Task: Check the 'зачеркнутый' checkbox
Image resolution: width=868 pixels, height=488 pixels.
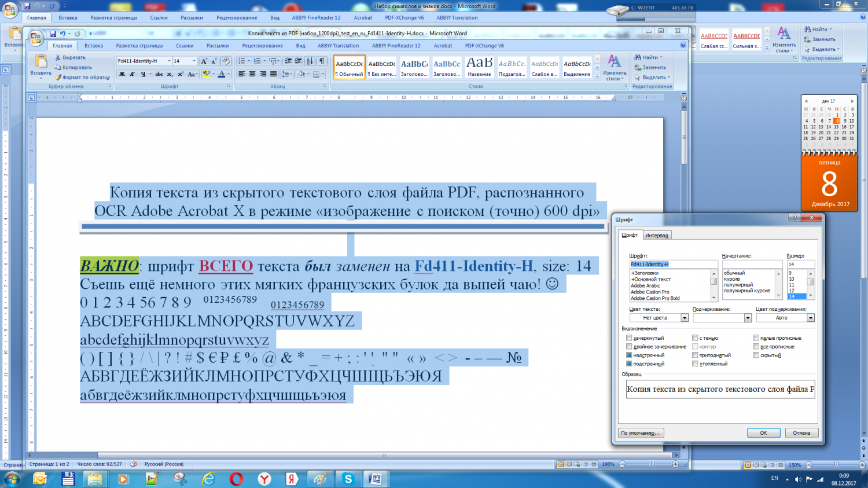Action: point(629,338)
